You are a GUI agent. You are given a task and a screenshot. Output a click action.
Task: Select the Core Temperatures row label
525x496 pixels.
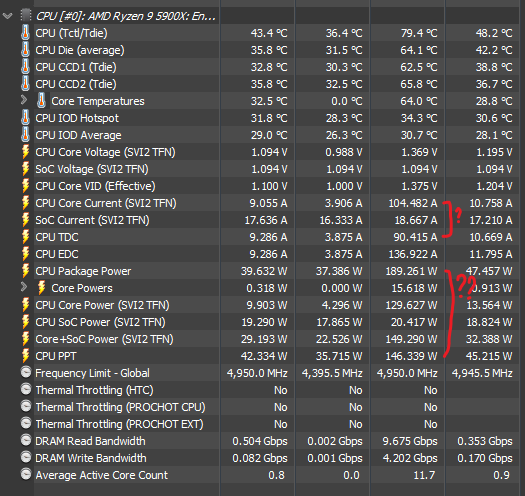click(x=98, y=101)
